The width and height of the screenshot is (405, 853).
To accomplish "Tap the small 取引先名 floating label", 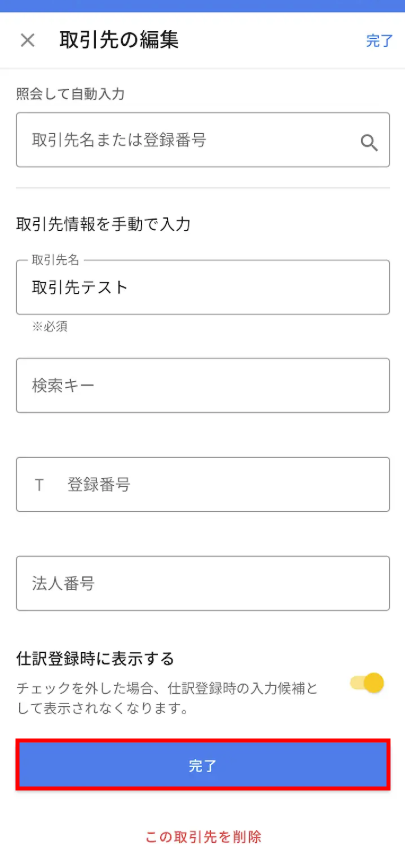I will pos(55,260).
